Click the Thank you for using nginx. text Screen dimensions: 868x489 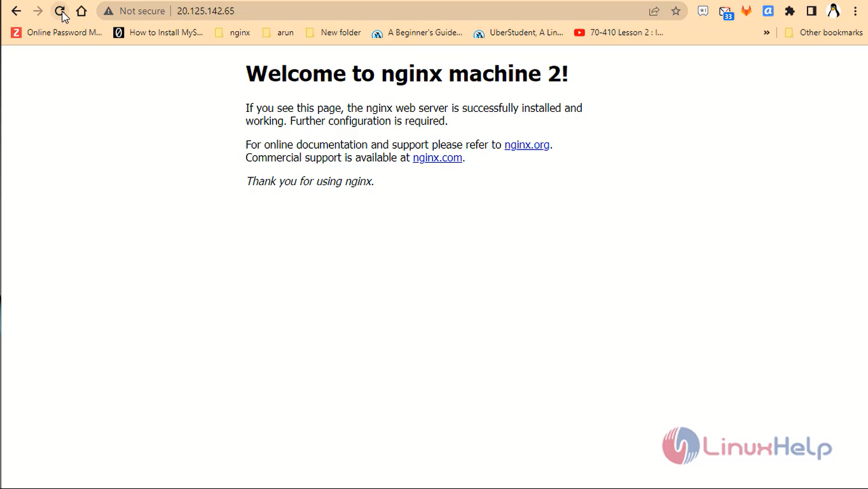pyautogui.click(x=310, y=181)
